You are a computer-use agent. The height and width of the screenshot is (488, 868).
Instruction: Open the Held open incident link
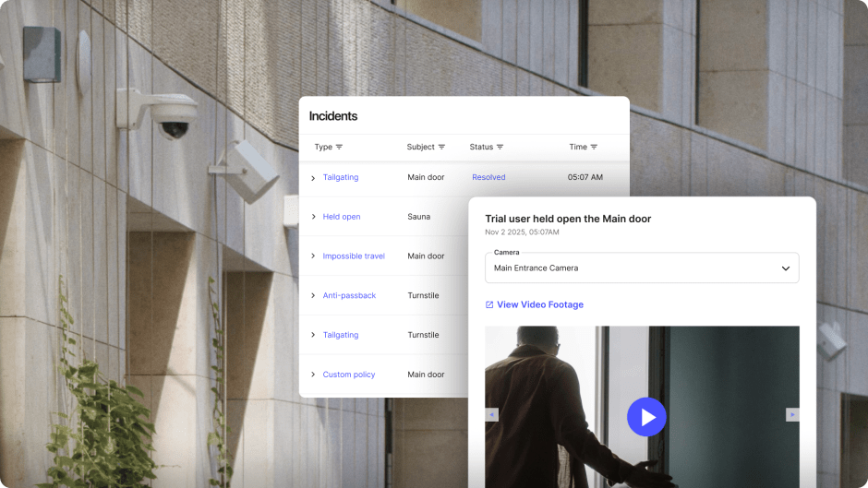[x=342, y=217]
